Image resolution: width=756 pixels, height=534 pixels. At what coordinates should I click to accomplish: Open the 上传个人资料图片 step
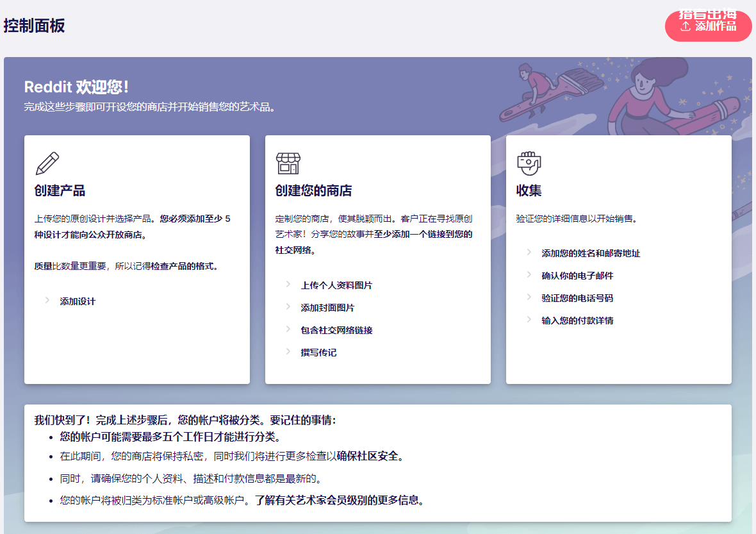coord(336,285)
